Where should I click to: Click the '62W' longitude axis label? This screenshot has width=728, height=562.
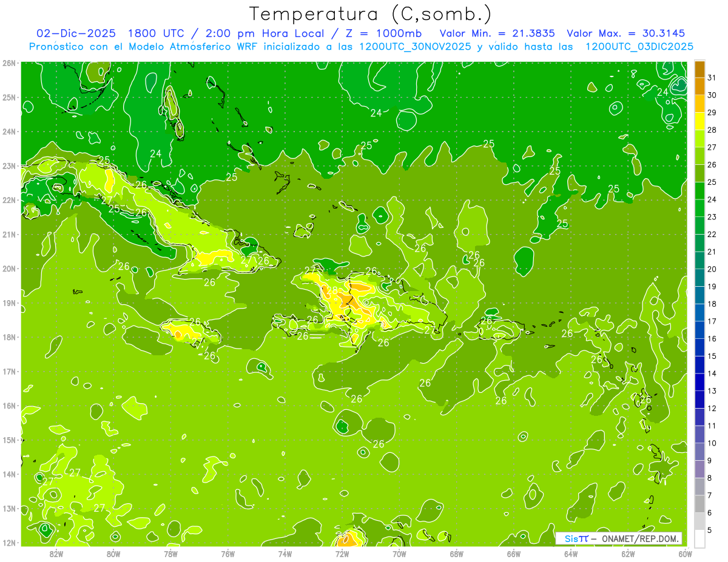pyautogui.click(x=629, y=554)
